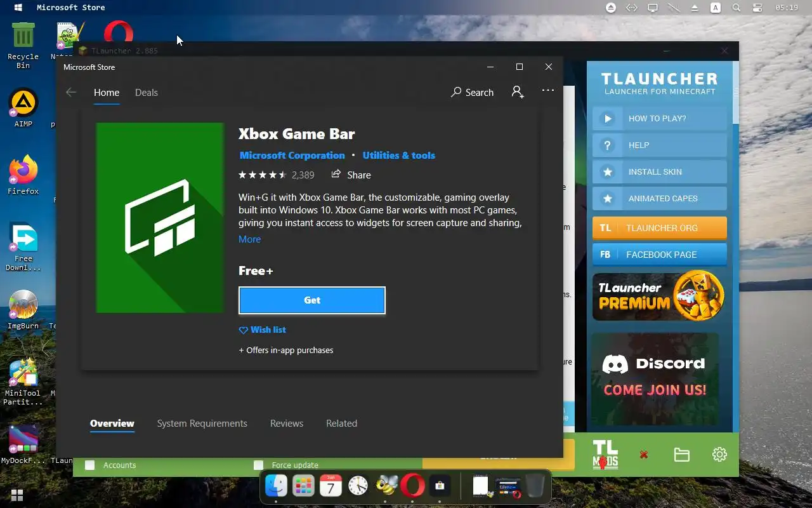Click INSTALL SKIN in TLauncher

(x=660, y=171)
